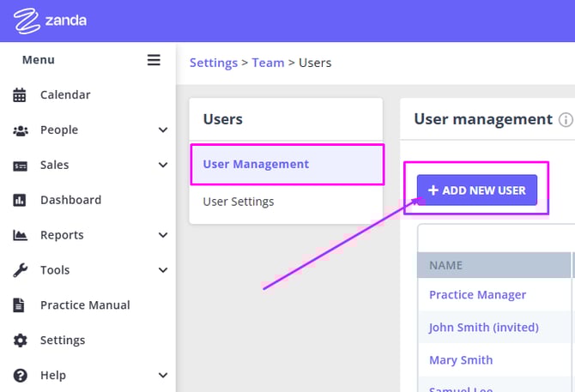
Task: Expand the Reports submenu chevron
Action: [163, 235]
